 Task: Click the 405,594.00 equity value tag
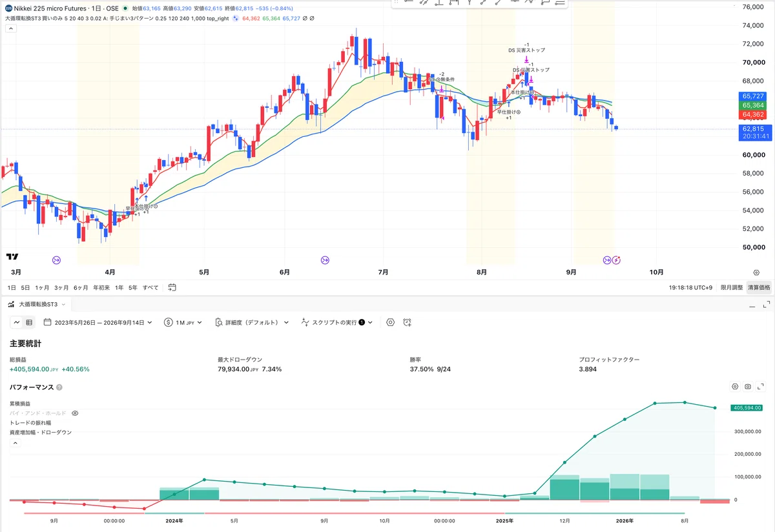tap(746, 408)
